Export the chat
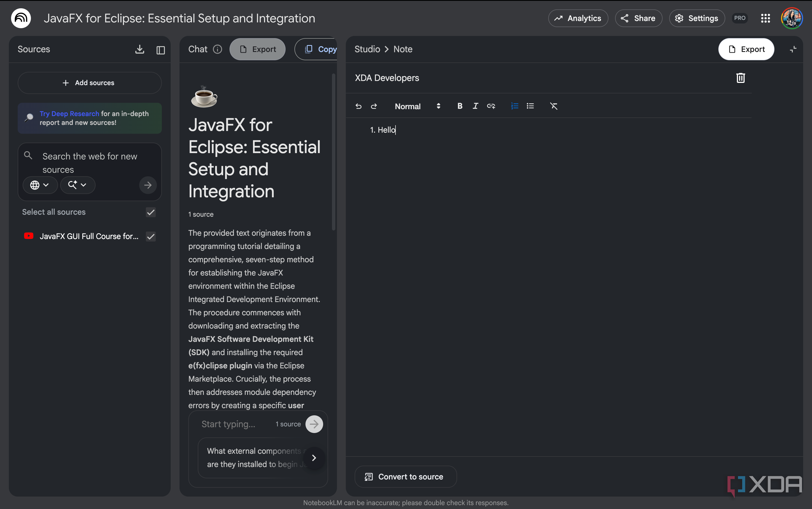The width and height of the screenshot is (812, 509). 257,49
